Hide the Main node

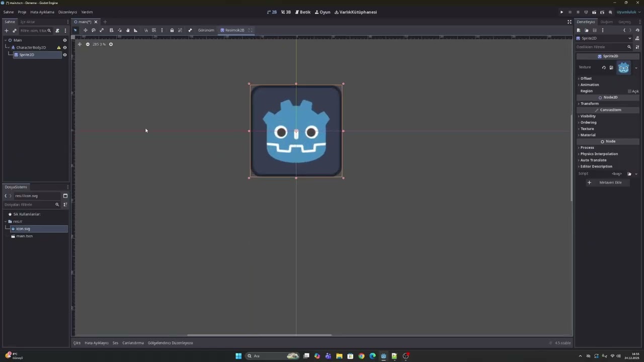tap(64, 40)
